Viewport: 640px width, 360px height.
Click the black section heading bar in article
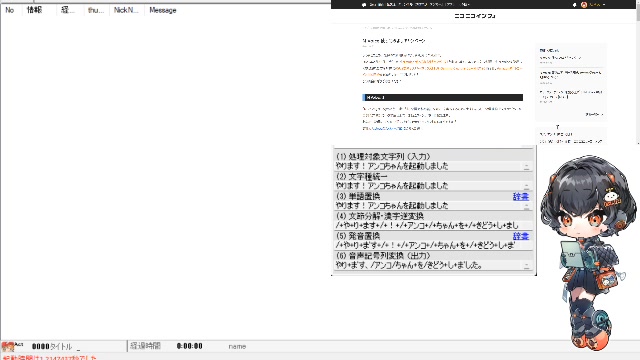(442, 98)
